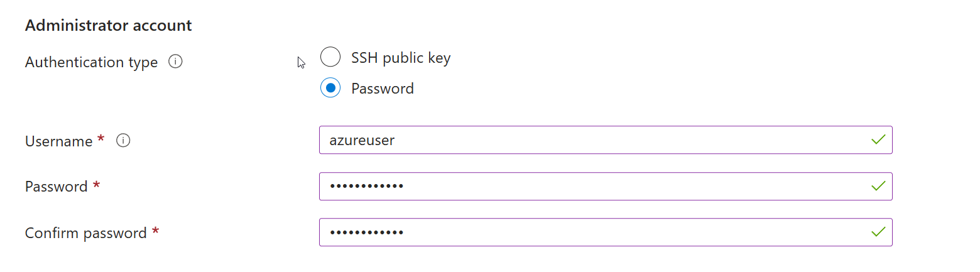Click the Confirm password label
The height and width of the screenshot is (272, 980).
85,233
